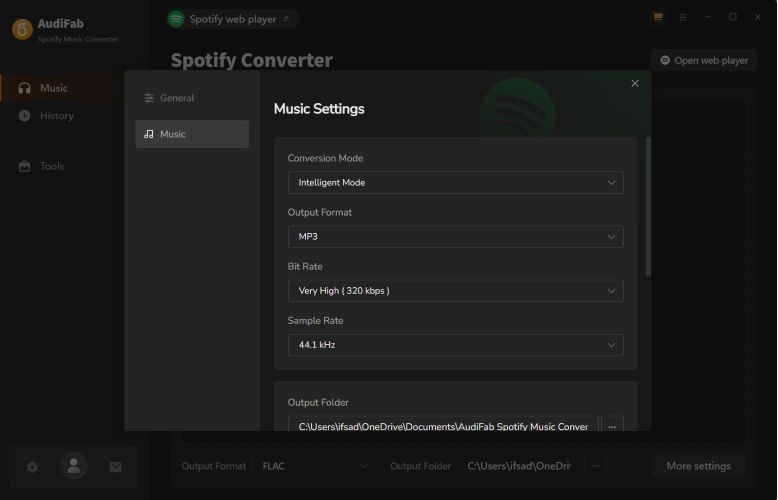This screenshot has width=778, height=500.
Task: Open the user profile avatar icon
Action: [74, 466]
